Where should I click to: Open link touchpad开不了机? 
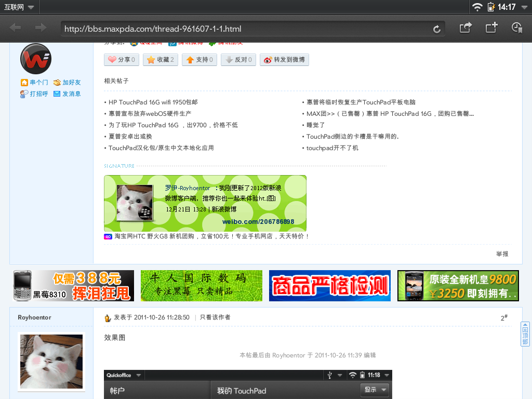pos(332,148)
